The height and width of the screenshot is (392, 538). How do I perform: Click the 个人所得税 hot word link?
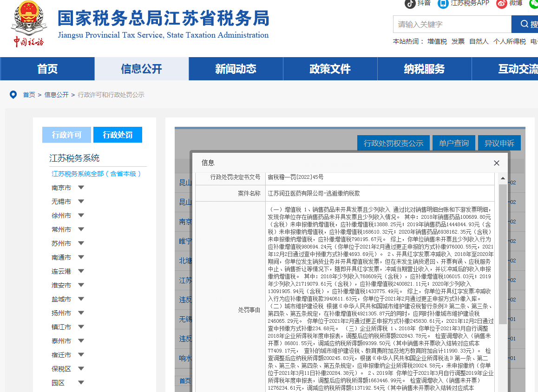[509, 41]
